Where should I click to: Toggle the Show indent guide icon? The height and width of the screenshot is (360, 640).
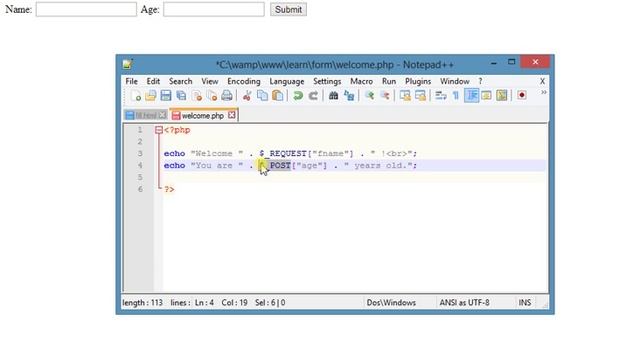(x=471, y=96)
